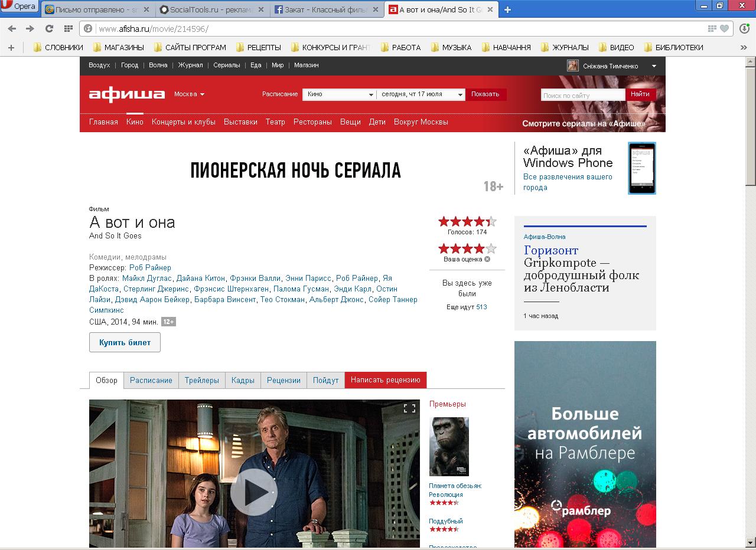Click the Найти search button
756x550 pixels.
pyautogui.click(x=640, y=94)
